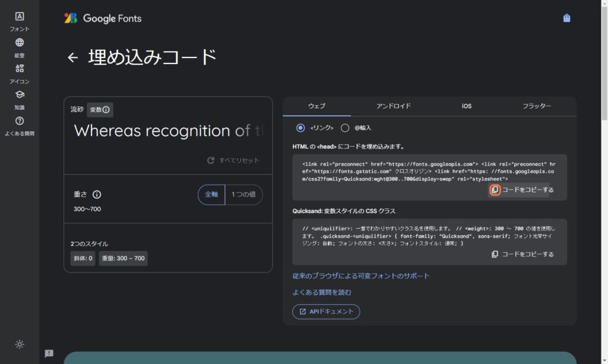The height and width of the screenshot is (364, 608).
Task: Select the 1つの値 weight toggle
Action: (243, 195)
